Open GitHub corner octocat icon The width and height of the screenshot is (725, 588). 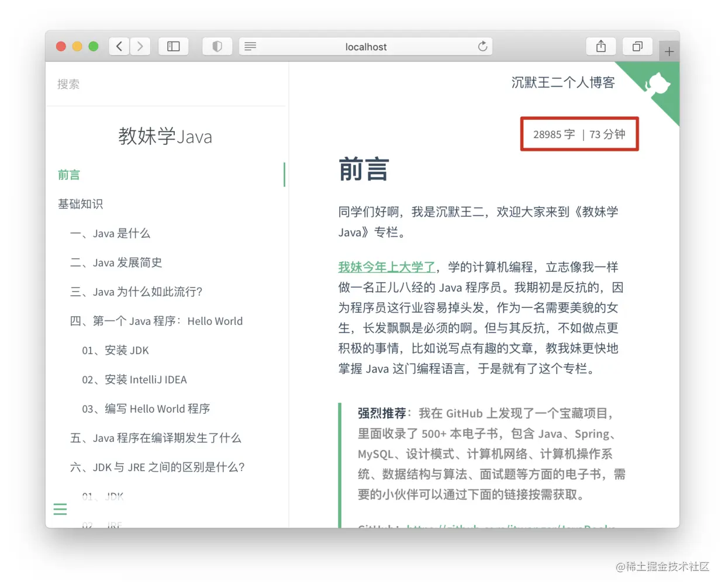pos(658,85)
